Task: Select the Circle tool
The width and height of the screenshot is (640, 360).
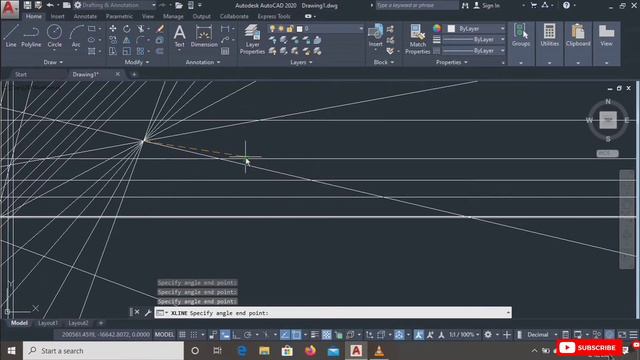Action: (54, 36)
